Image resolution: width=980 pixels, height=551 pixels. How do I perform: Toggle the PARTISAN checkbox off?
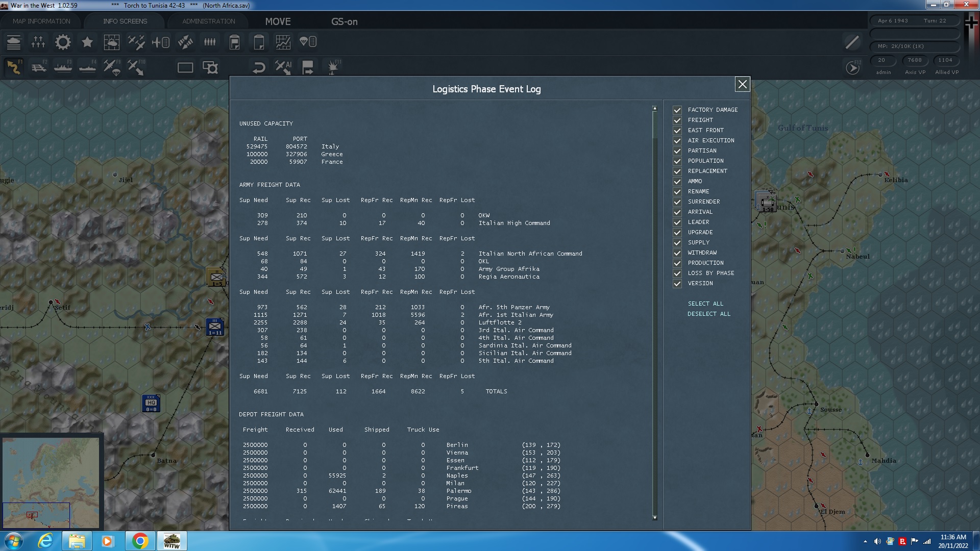click(x=677, y=151)
